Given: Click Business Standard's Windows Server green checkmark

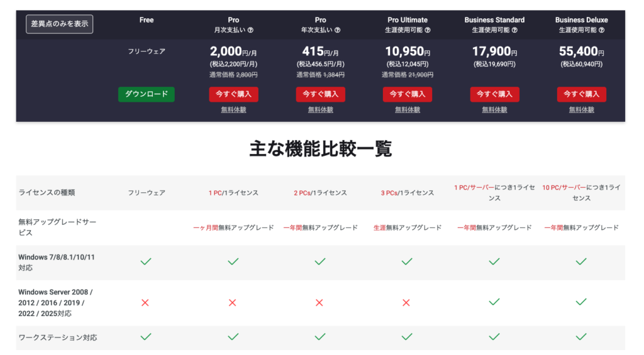Looking at the screenshot, I should pyautogui.click(x=494, y=303).
